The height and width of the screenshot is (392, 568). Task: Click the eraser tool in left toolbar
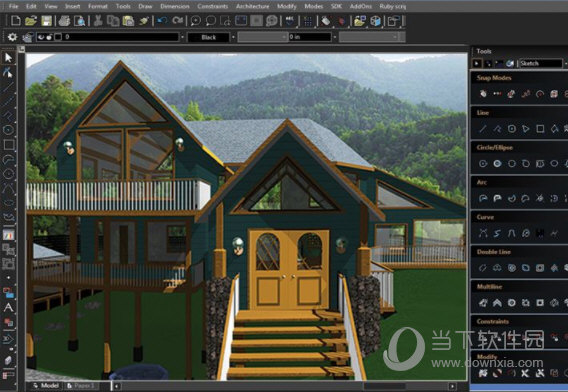coord(8,360)
